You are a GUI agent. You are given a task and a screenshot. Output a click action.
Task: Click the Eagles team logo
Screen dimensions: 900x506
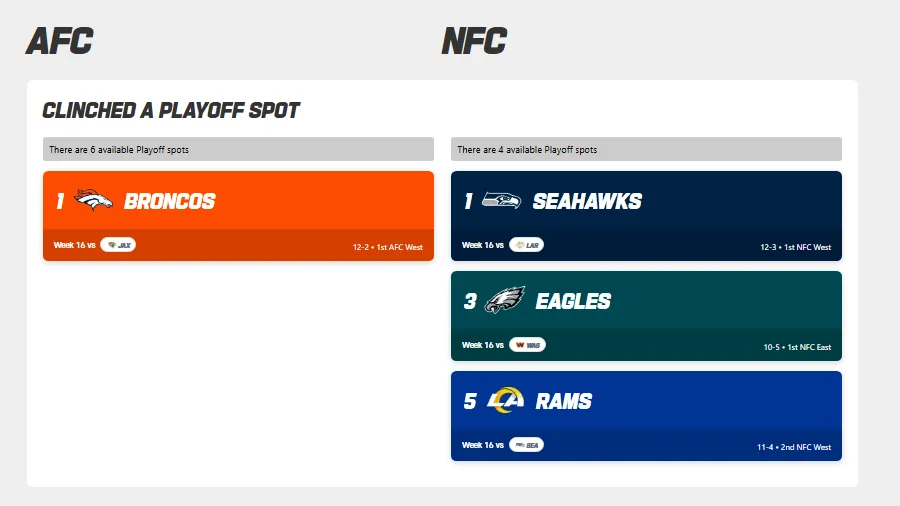[x=504, y=301]
